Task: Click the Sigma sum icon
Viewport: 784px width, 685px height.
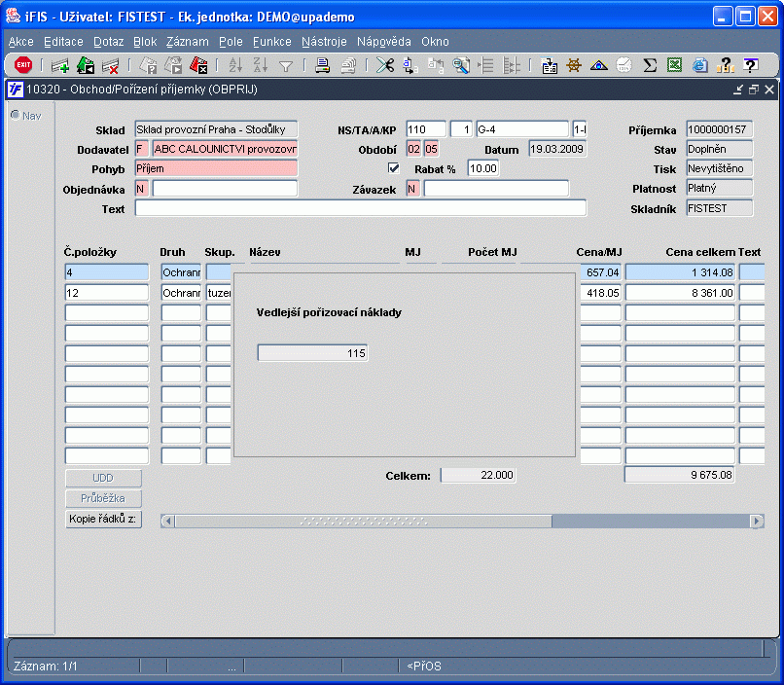Action: point(650,65)
